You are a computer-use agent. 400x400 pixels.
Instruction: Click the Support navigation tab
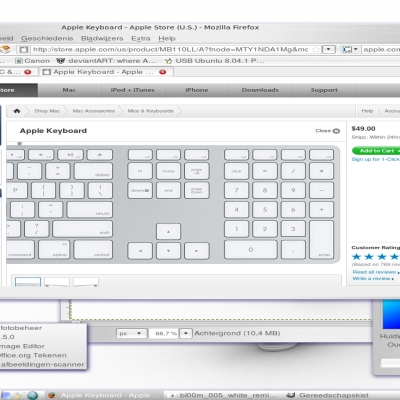pyautogui.click(x=324, y=90)
